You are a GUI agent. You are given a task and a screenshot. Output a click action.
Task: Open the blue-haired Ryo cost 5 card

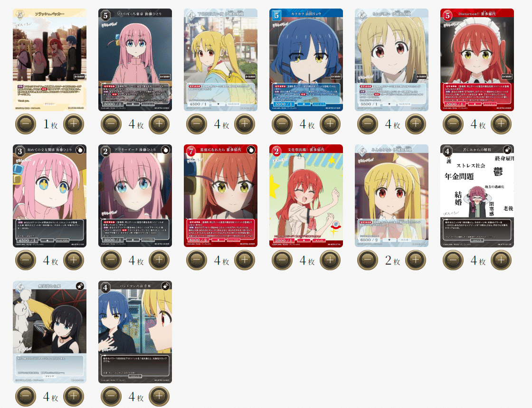(306, 60)
